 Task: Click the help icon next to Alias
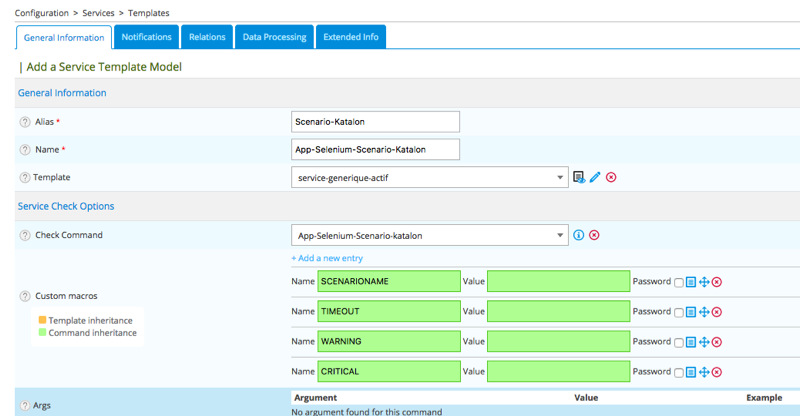(x=25, y=121)
